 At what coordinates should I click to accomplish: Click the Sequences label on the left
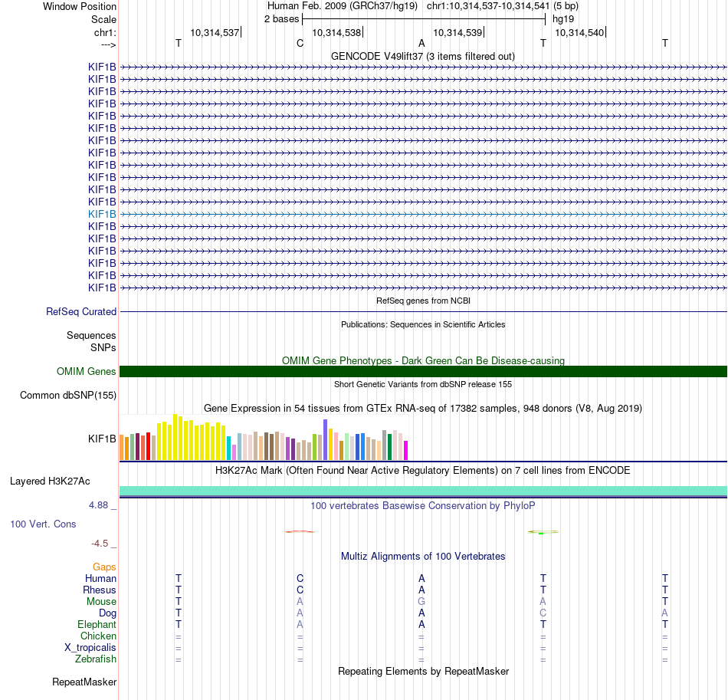click(91, 335)
